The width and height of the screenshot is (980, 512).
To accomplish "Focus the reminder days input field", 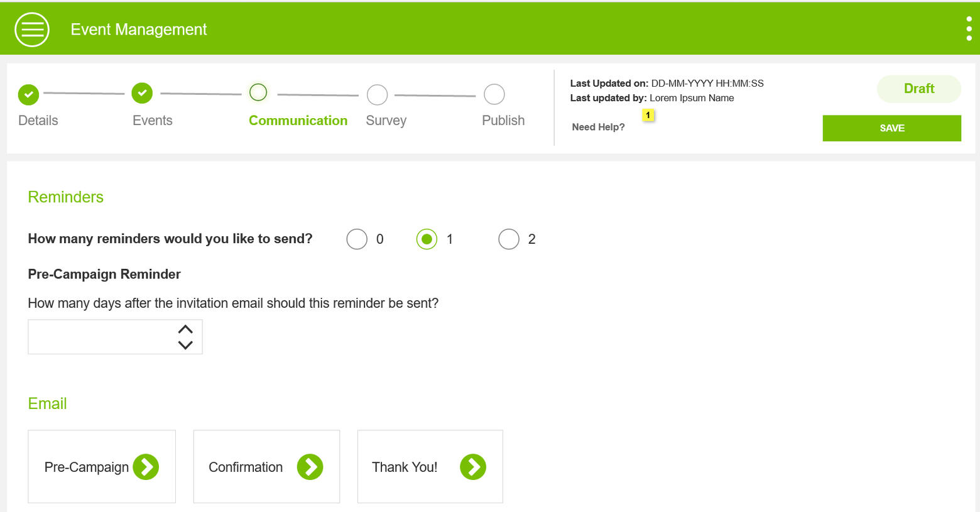I will 101,337.
